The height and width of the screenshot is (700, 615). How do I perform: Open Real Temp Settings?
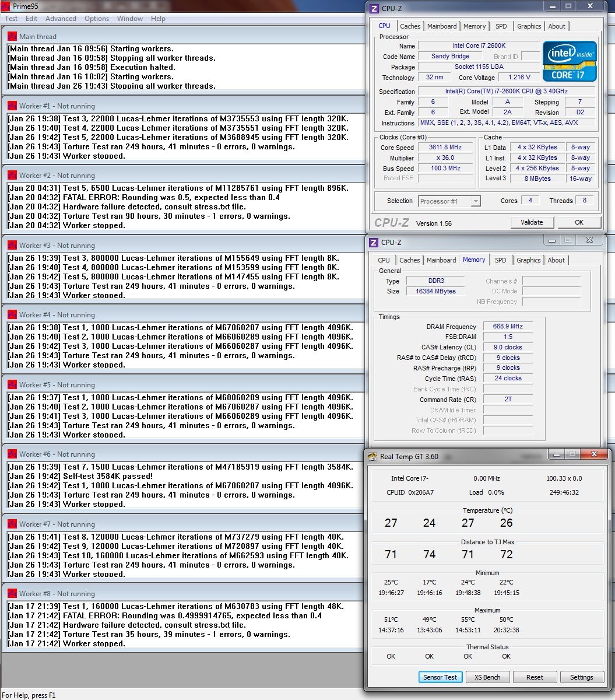pos(582,677)
